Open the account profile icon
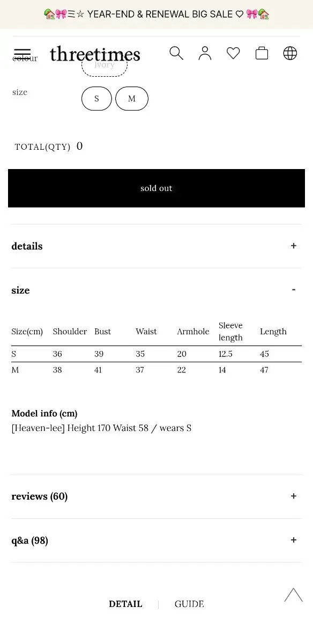The height and width of the screenshot is (644, 313). pos(205,53)
